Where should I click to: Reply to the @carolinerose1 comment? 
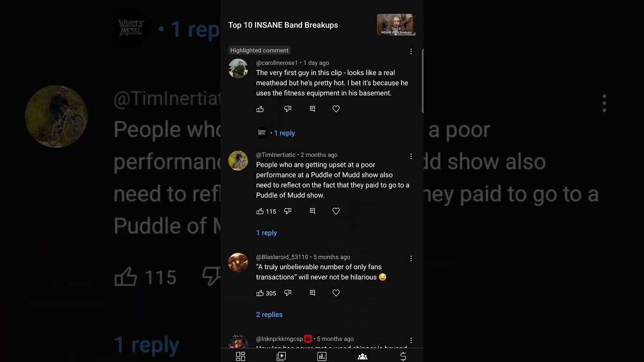[312, 109]
